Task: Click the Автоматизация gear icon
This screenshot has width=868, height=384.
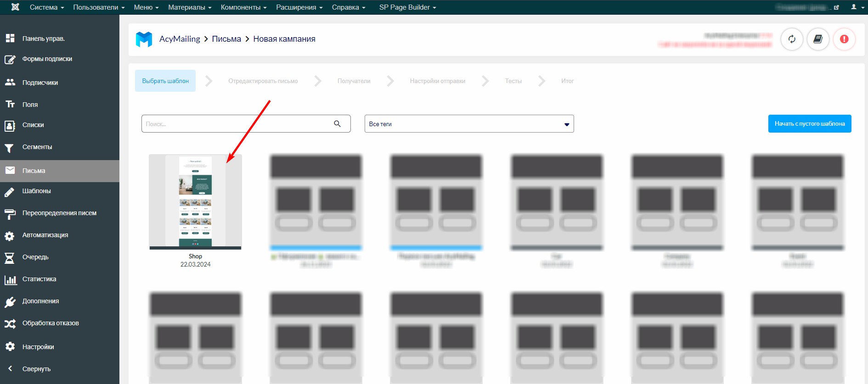Action: pos(10,236)
